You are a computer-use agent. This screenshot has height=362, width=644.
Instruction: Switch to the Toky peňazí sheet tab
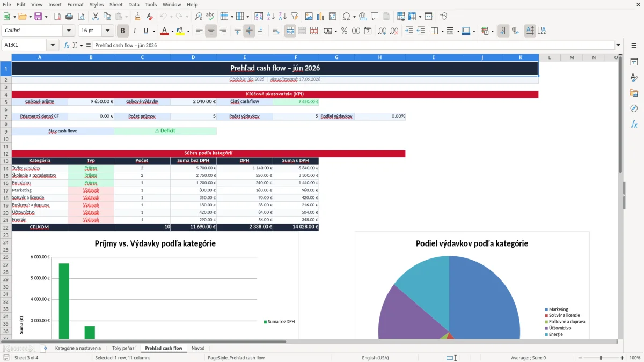tap(124, 348)
